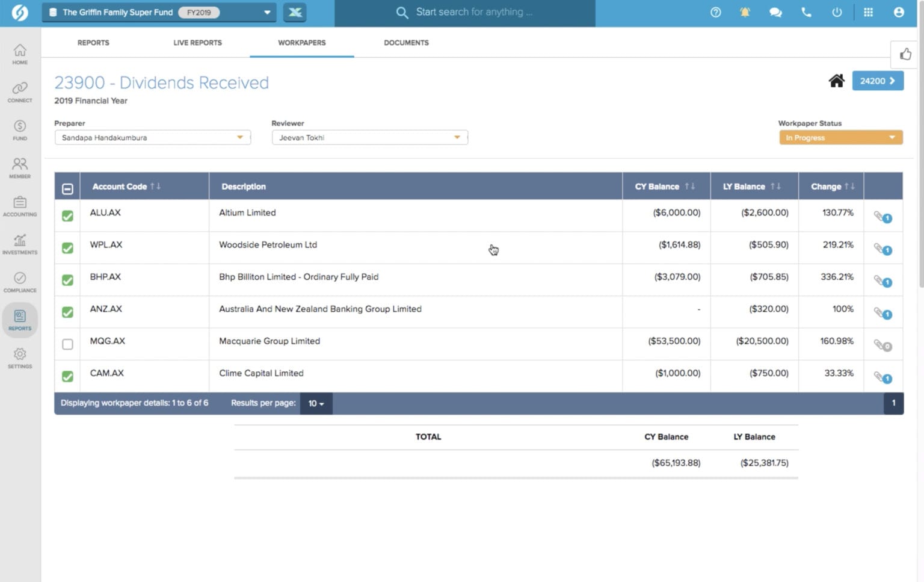Select all rows using header checkbox
The height and width of the screenshot is (582, 924).
67,188
